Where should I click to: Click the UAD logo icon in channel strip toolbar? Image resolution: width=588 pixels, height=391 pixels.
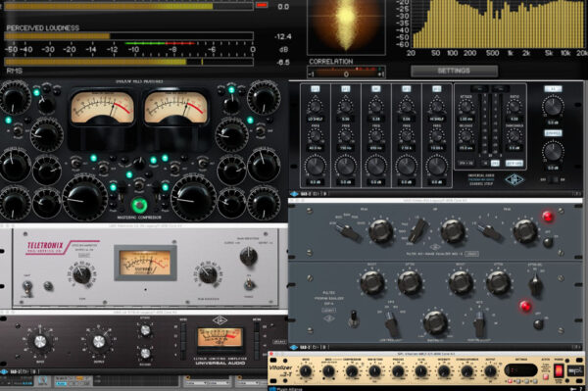[294, 194]
